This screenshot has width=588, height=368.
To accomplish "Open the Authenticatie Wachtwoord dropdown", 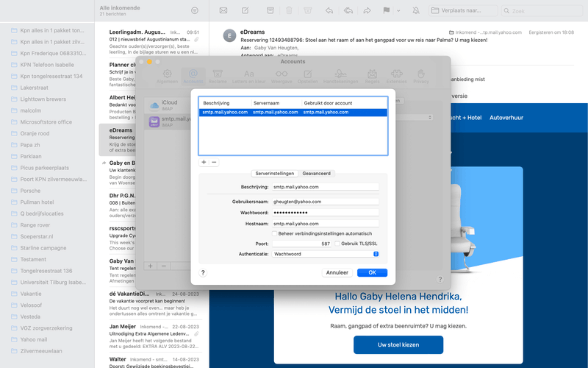I will [x=325, y=254].
